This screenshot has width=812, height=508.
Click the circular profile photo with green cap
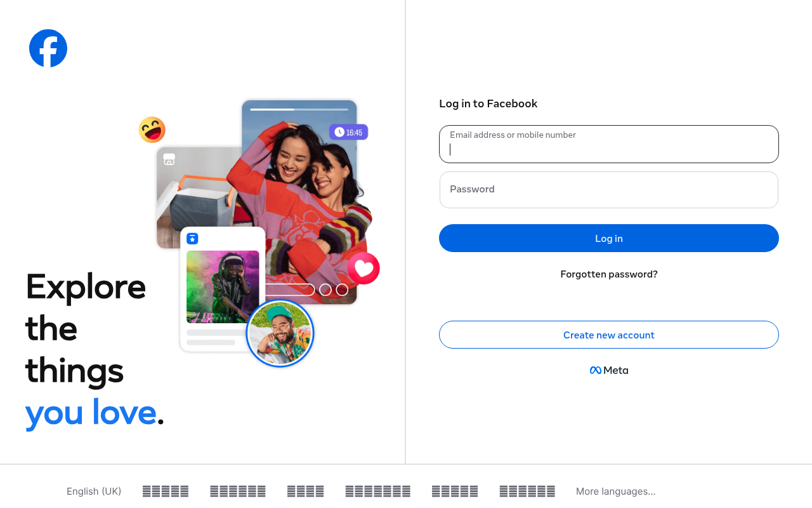pyautogui.click(x=280, y=333)
